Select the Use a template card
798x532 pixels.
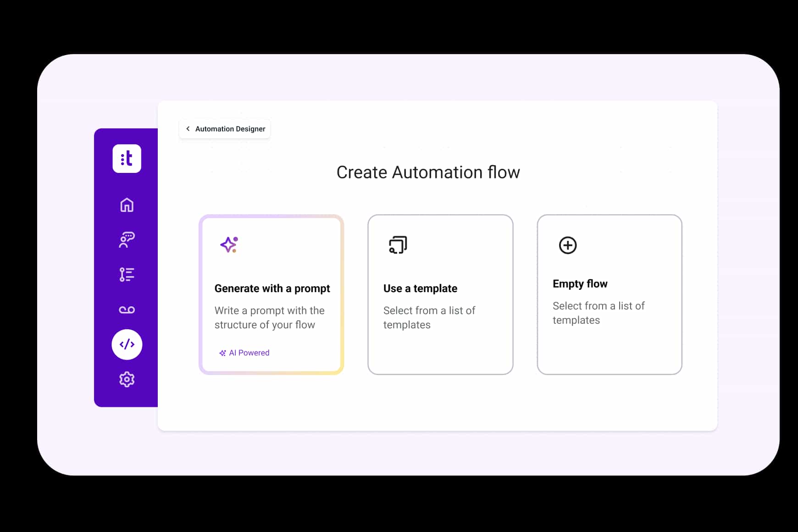click(x=440, y=294)
